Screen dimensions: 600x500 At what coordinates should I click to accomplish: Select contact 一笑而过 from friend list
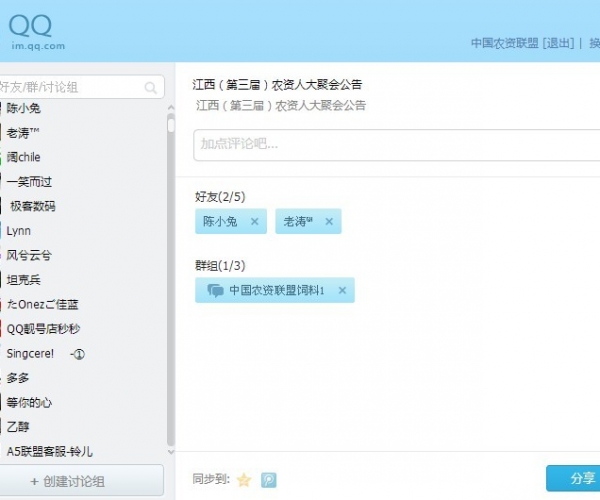click(30, 181)
